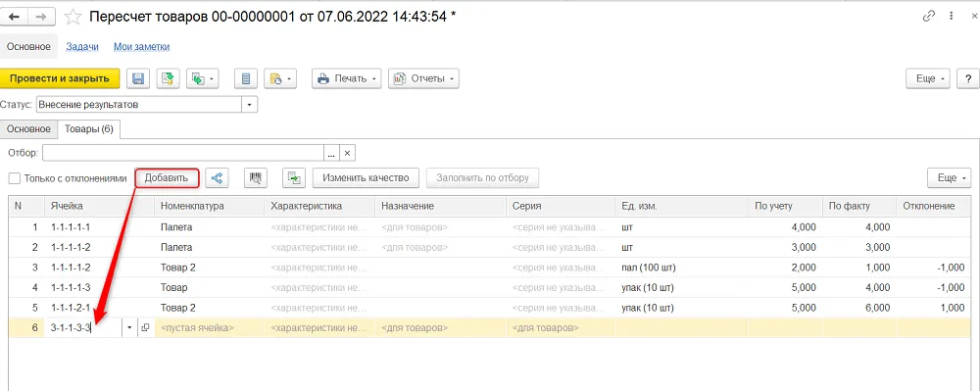Click the barcode scan icon

coord(255,178)
